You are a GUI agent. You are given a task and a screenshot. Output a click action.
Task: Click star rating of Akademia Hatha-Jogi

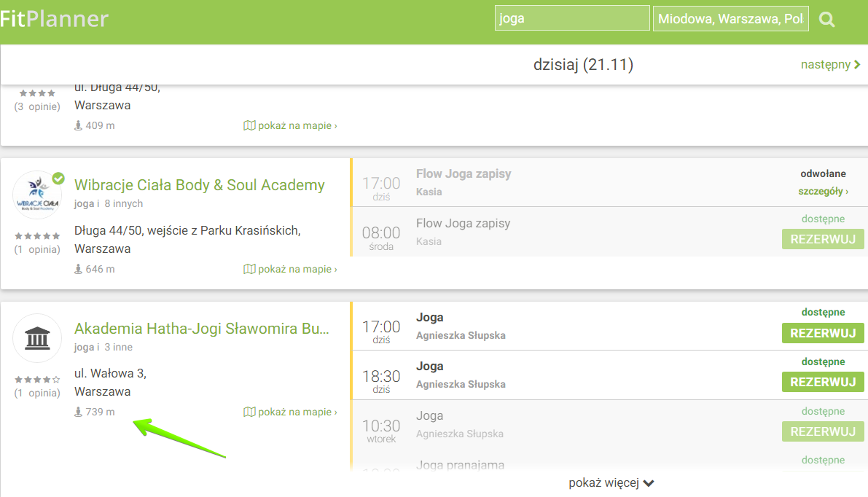(x=37, y=379)
